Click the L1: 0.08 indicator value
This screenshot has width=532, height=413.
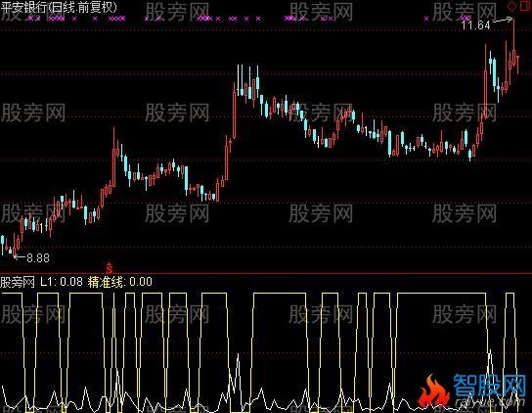tap(62, 282)
